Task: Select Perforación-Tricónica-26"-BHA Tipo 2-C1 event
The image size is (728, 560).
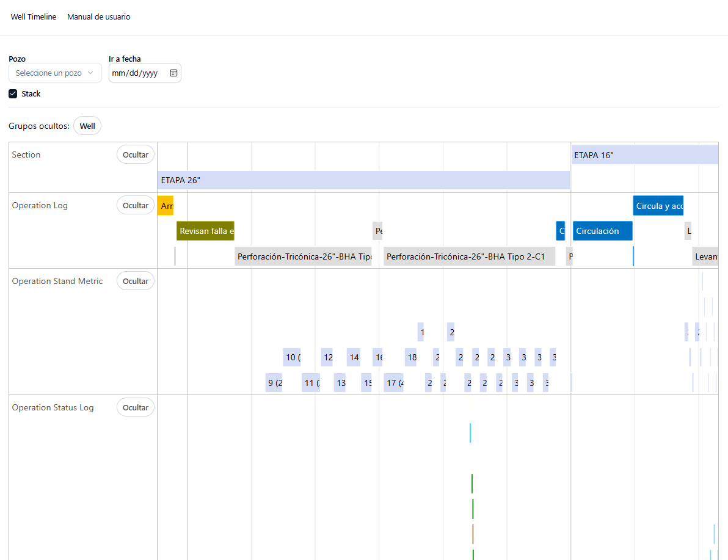Action: tap(469, 256)
